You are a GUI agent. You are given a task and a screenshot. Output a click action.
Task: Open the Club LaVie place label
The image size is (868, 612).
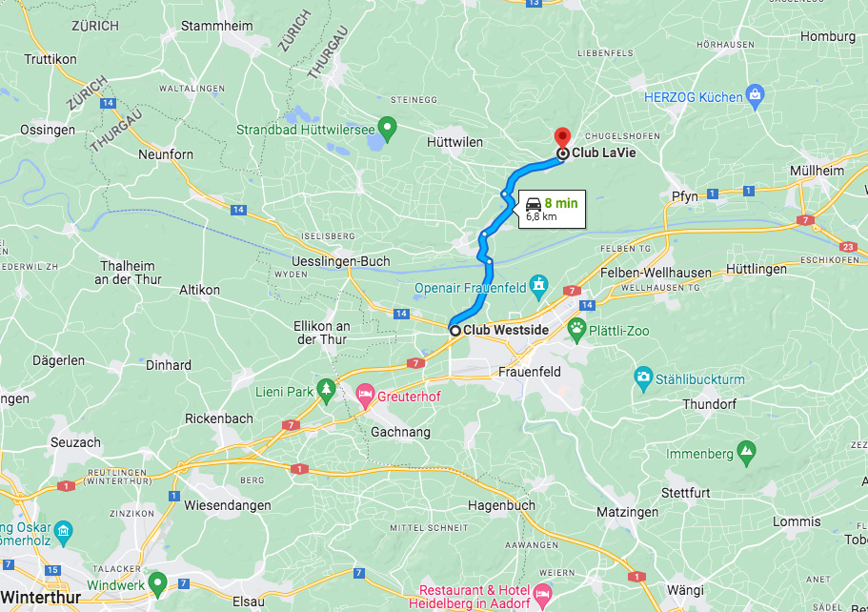pos(603,153)
